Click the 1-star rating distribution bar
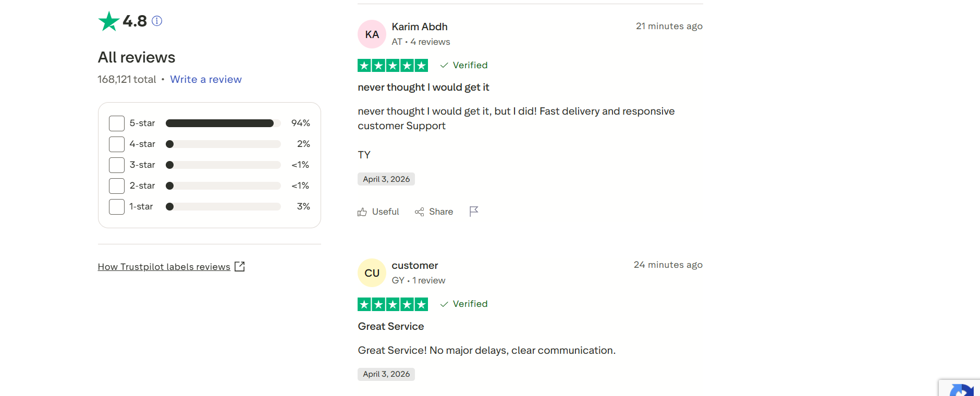 tap(223, 207)
